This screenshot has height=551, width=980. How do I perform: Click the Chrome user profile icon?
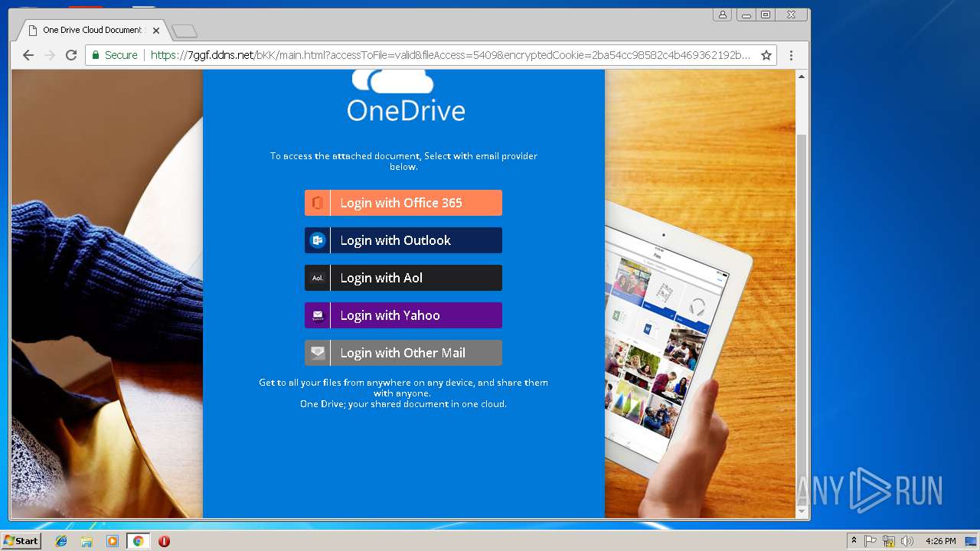pos(722,15)
